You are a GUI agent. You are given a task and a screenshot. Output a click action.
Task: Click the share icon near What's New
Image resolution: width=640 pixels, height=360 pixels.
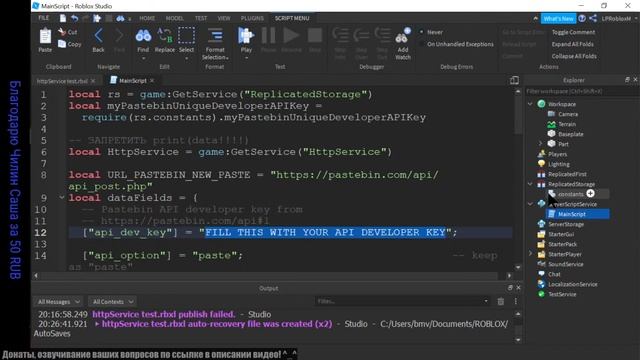(593, 18)
